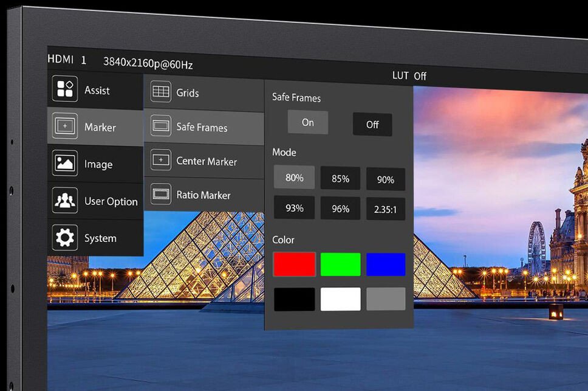
Task: Pick the black color swatch
Action: point(295,299)
